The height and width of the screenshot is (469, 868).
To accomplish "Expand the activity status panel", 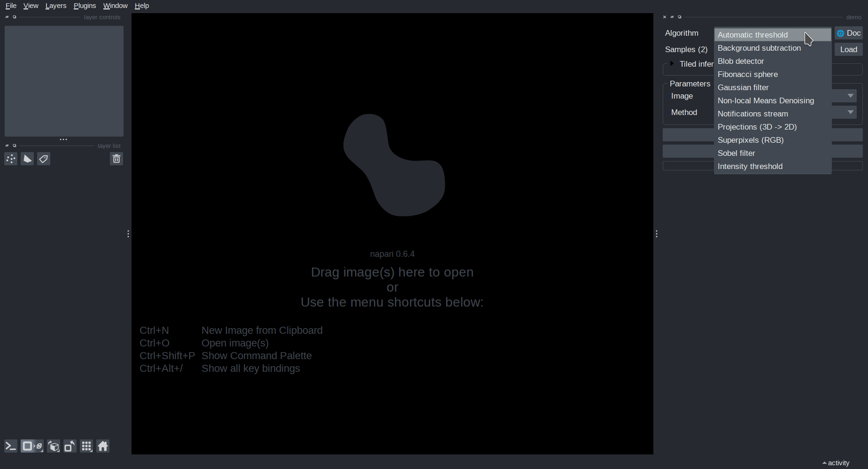I will click(836, 463).
